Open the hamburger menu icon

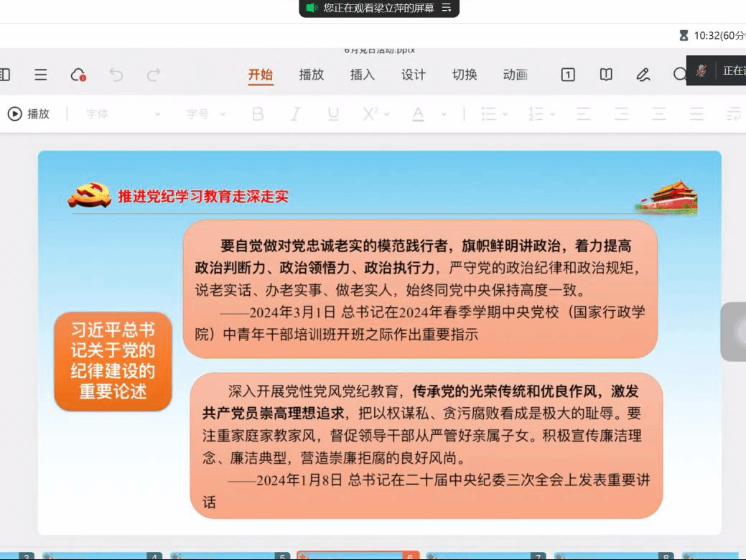pyautogui.click(x=41, y=75)
